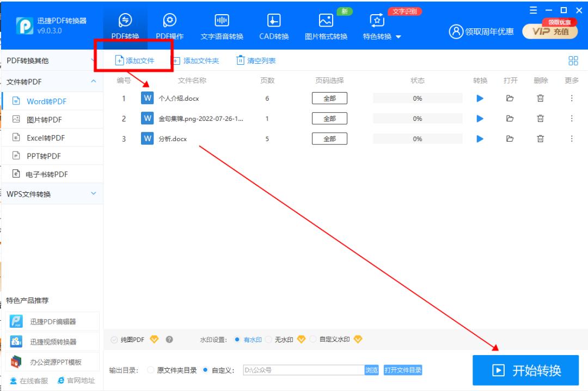Delete 分析.docx using its trash icon
This screenshot has height=391, width=588.
click(x=540, y=138)
